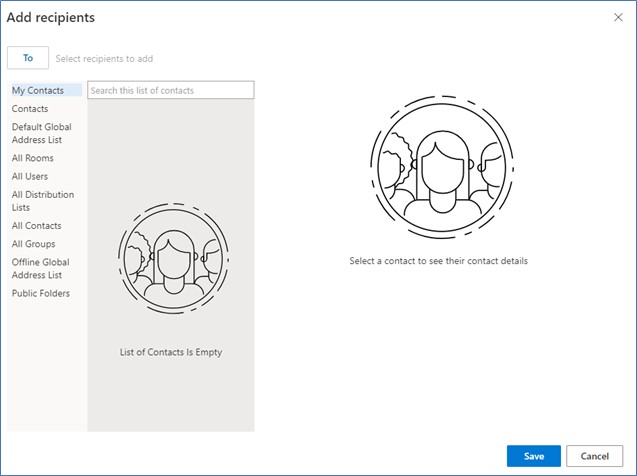Viewport: 637px width, 476px height.
Task: View All Groups list
Action: click(x=34, y=244)
